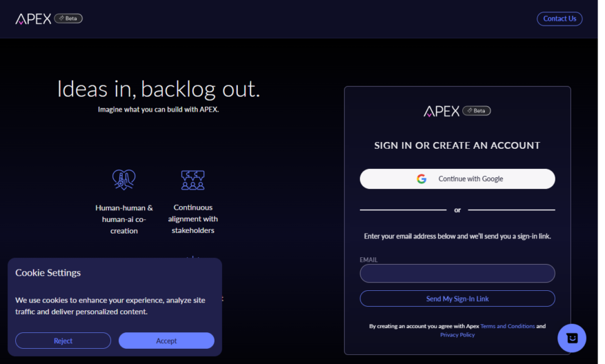Open the Terms and Conditions link
This screenshot has width=605, height=364.
coord(507,326)
